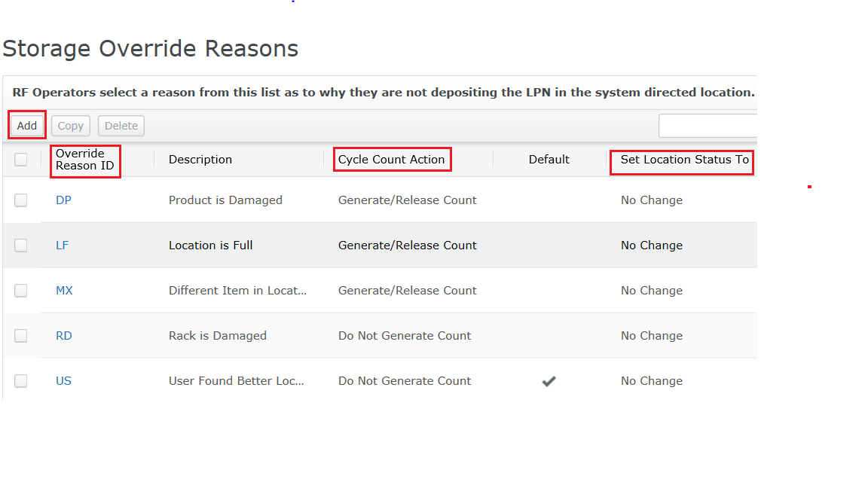The height and width of the screenshot is (488, 868).
Task: Sort by Cycle Count Action column
Action: click(392, 160)
